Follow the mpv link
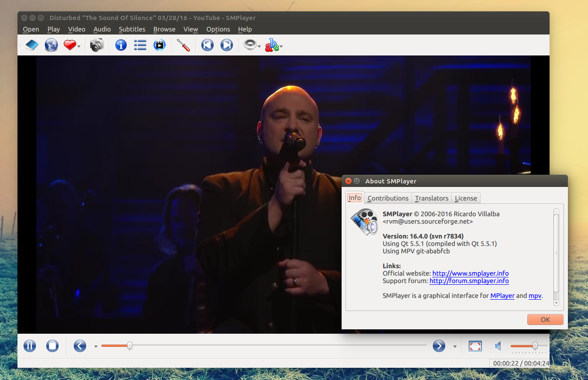Screen dimensions: 588x380 [535, 296]
